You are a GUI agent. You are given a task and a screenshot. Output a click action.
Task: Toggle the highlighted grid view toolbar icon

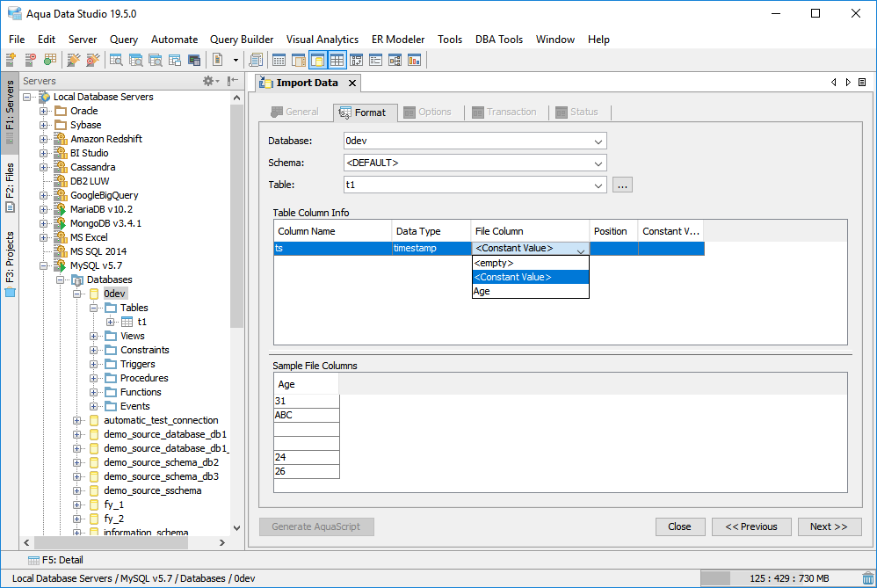point(337,60)
